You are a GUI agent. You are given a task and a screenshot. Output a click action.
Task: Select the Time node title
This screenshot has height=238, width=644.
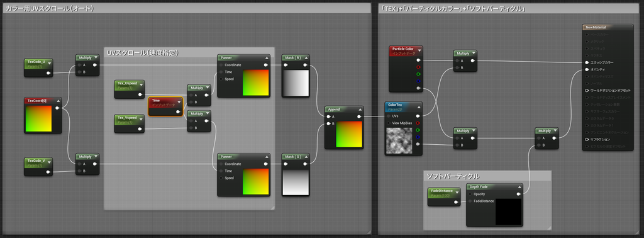(156, 100)
